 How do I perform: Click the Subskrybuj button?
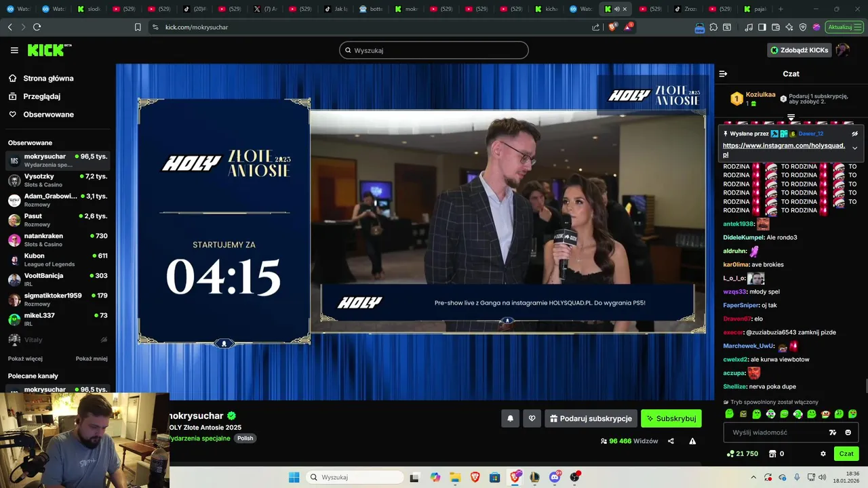(x=671, y=419)
